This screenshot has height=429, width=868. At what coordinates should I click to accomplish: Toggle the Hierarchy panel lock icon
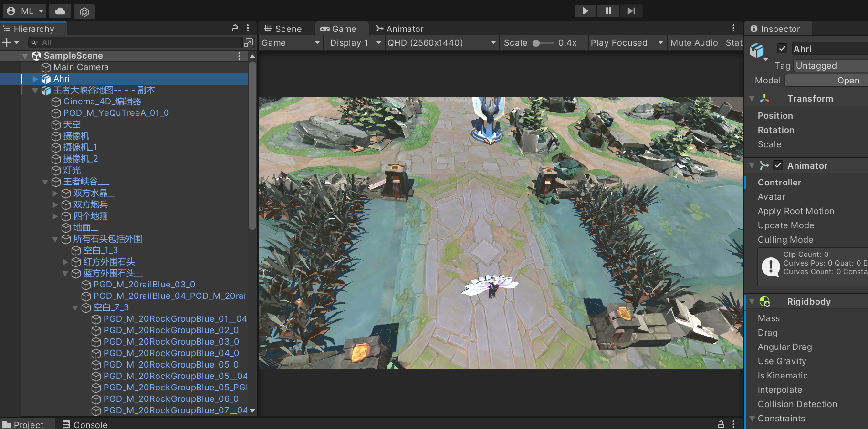[235, 29]
